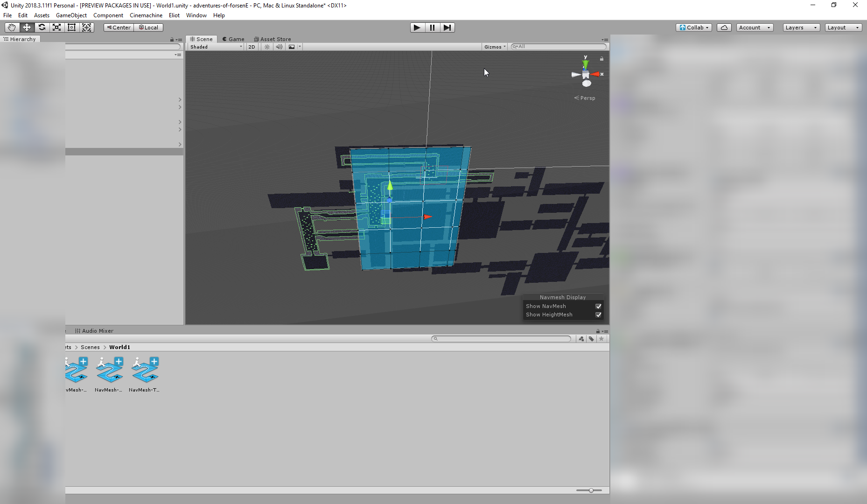Toggle Center pivot mode button
Image resolution: width=867 pixels, height=504 pixels.
119,28
